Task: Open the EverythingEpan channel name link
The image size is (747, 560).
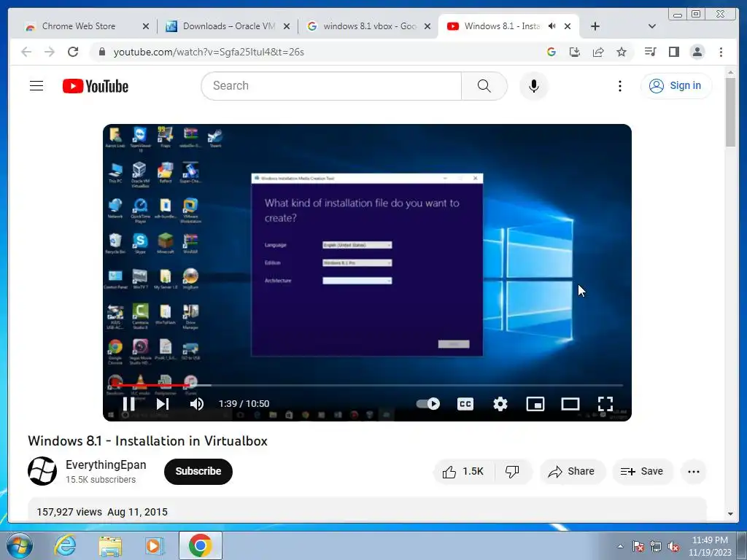Action: tap(106, 464)
